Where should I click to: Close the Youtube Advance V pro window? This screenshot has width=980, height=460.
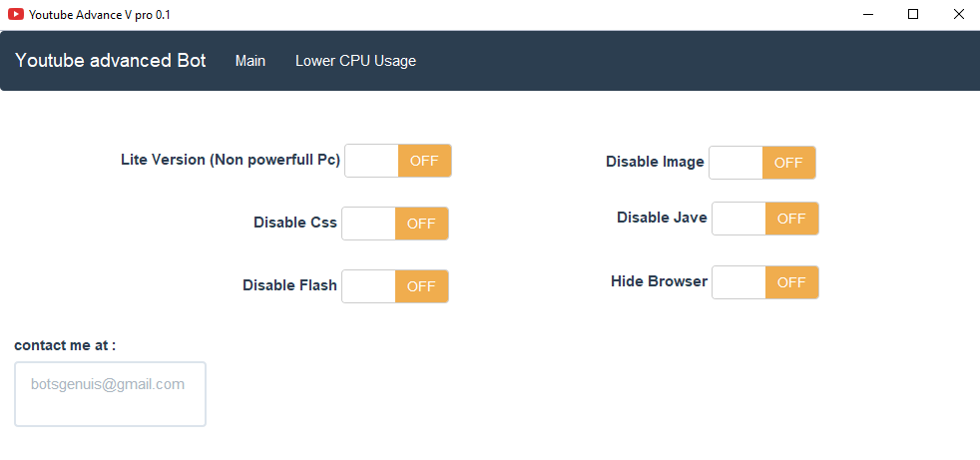coord(958,14)
